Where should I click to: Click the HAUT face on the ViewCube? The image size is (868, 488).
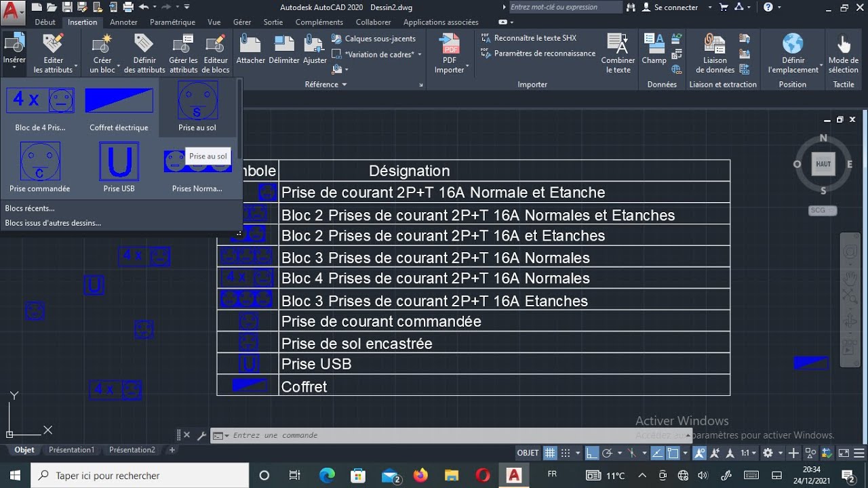point(823,164)
